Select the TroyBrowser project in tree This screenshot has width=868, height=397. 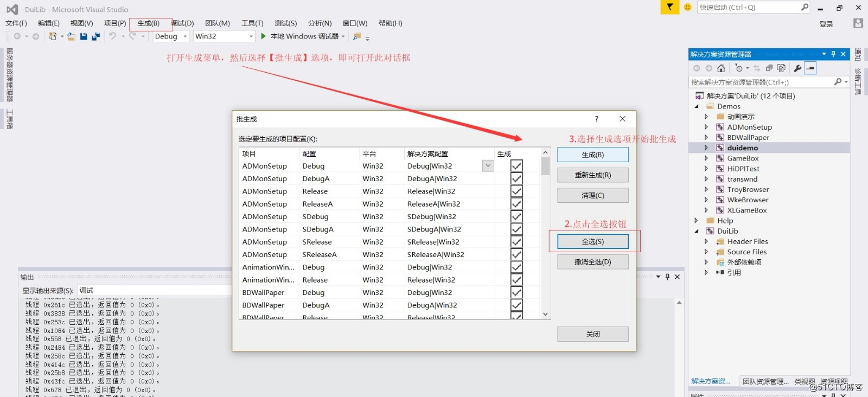(x=748, y=189)
